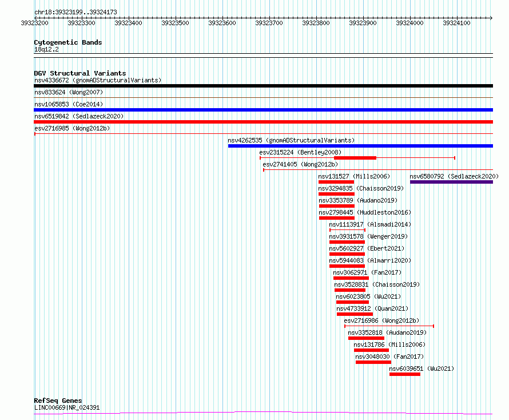Click the red nsv3048030 variant bar
Image resolution: width=509 pixels, height=420 pixels.
pos(373,362)
